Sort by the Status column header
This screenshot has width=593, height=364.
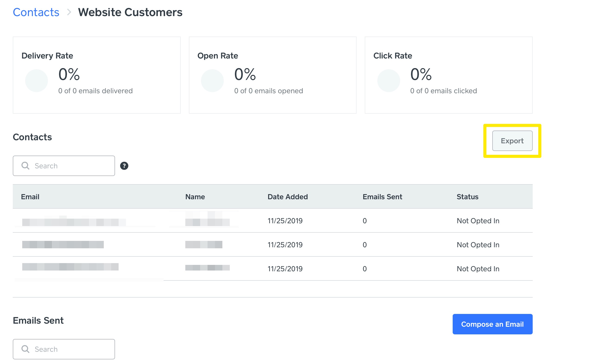click(x=467, y=197)
